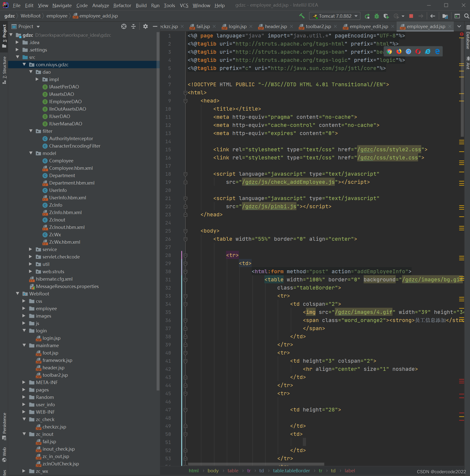Start debugging with the bug icon
This screenshot has width=470, height=476.
[x=377, y=16]
